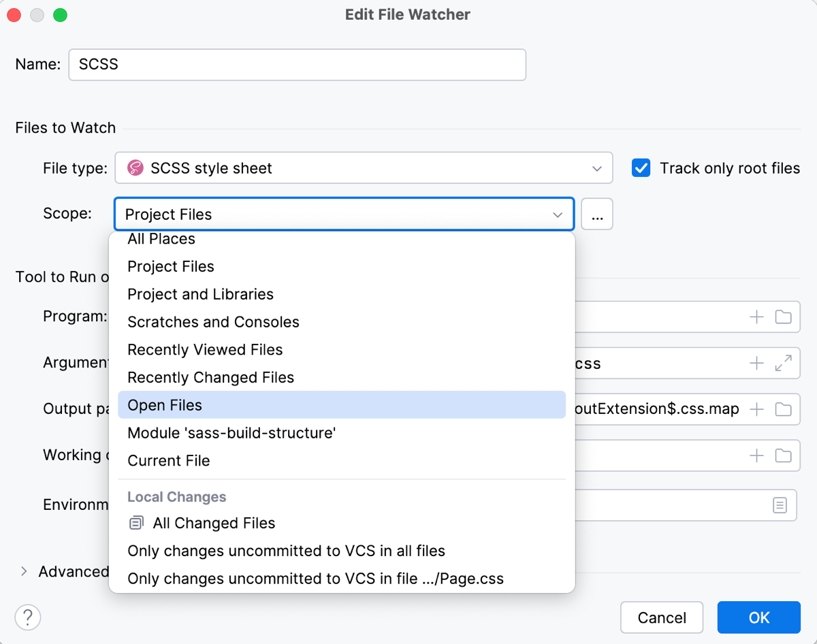Click the All Changed Files icon
This screenshot has height=644, width=817.
[x=135, y=522]
